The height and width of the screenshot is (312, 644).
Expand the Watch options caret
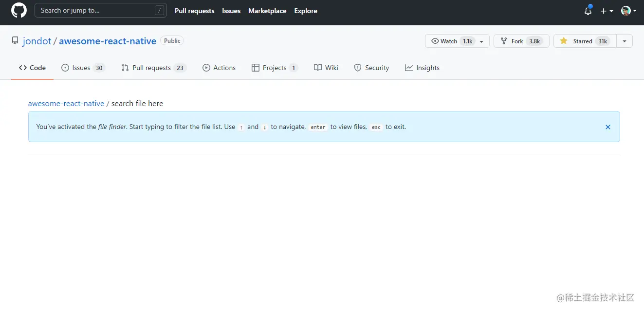(481, 41)
